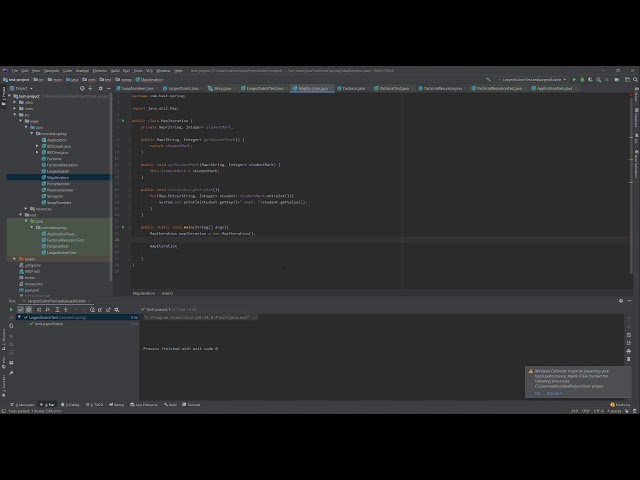The image size is (640, 480).
Task: Click the print icon in console sidebar
Action: [x=629, y=351]
